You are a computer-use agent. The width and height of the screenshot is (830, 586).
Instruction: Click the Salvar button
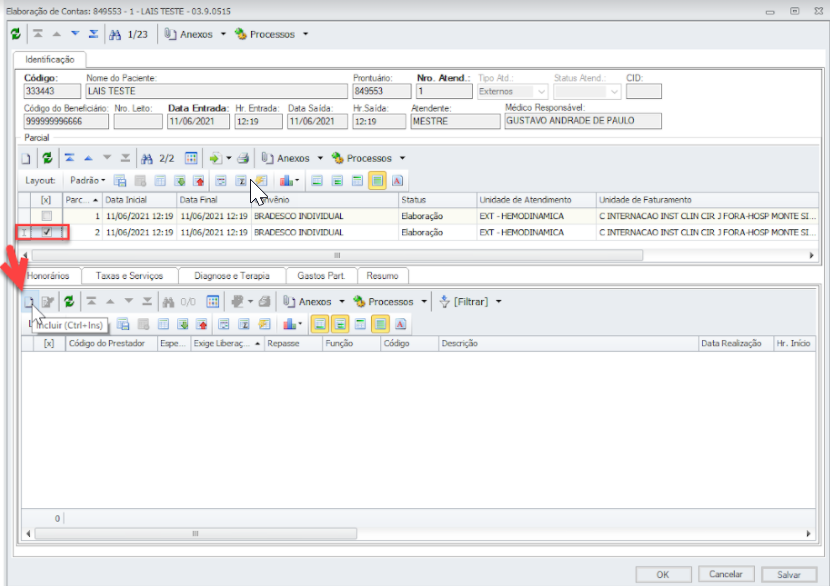point(789,574)
